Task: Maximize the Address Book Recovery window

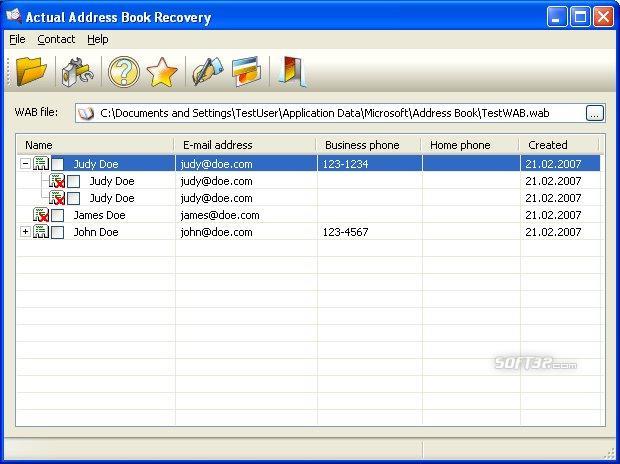Action: pos(580,17)
